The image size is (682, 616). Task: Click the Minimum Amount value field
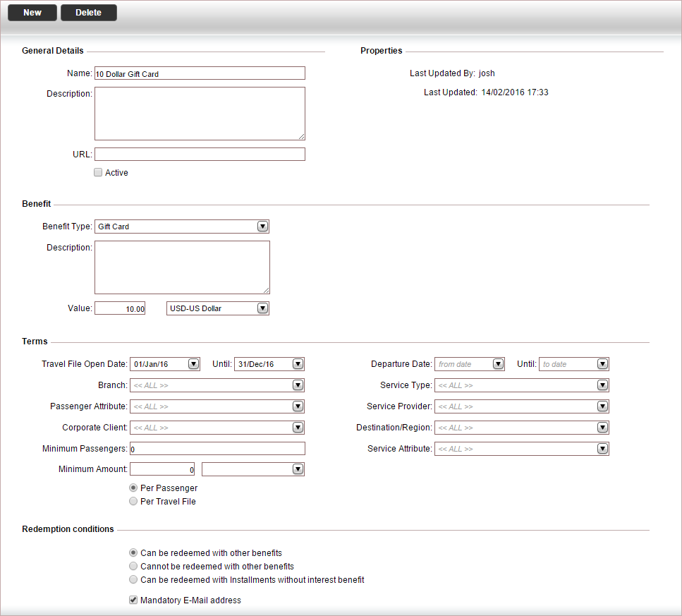162,469
